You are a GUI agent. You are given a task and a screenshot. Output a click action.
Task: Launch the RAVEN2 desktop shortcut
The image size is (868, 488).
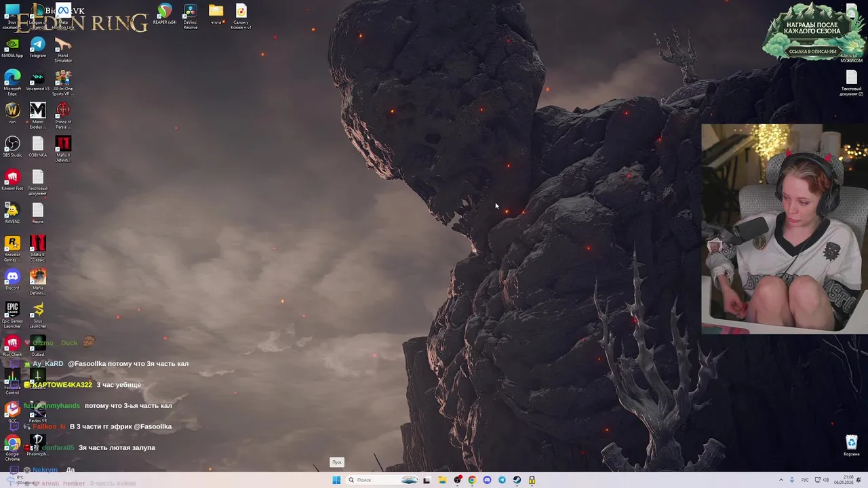pyautogui.click(x=12, y=213)
